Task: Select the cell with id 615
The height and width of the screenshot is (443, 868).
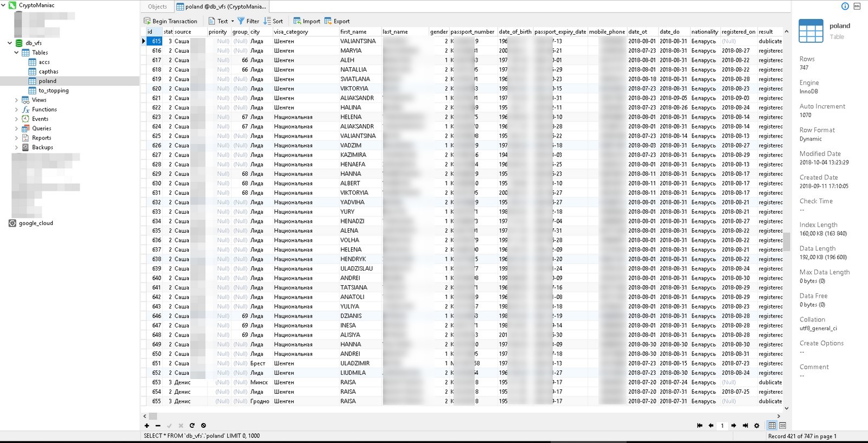Action: [155, 41]
